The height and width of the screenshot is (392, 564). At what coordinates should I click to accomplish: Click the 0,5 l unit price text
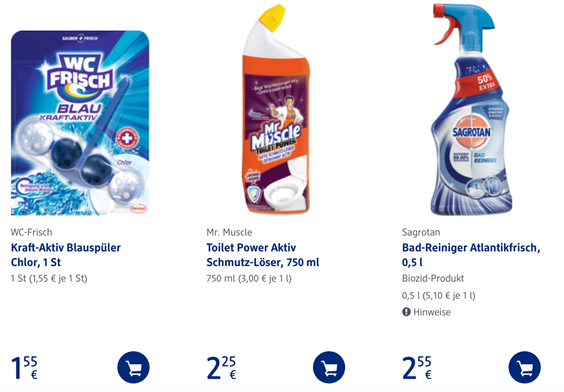[x=438, y=295]
